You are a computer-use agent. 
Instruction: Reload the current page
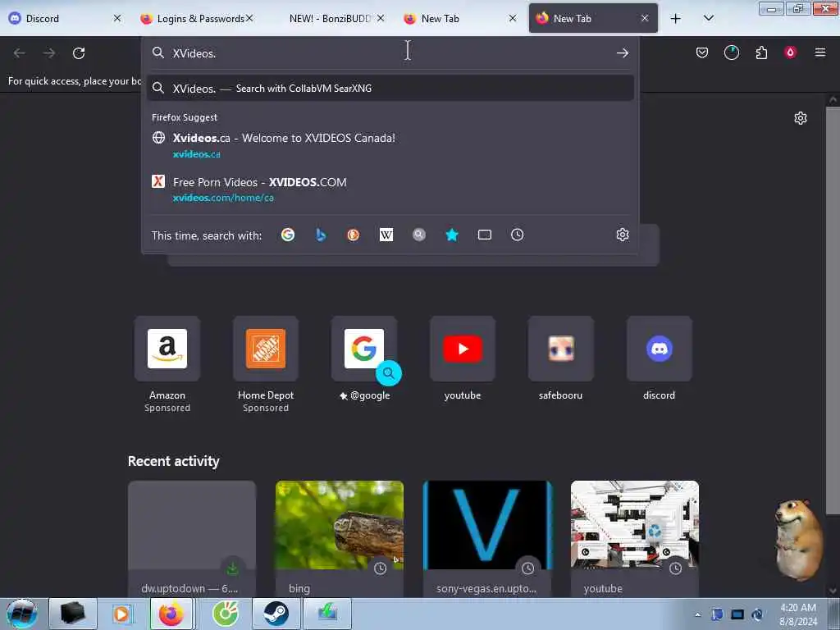click(x=79, y=53)
